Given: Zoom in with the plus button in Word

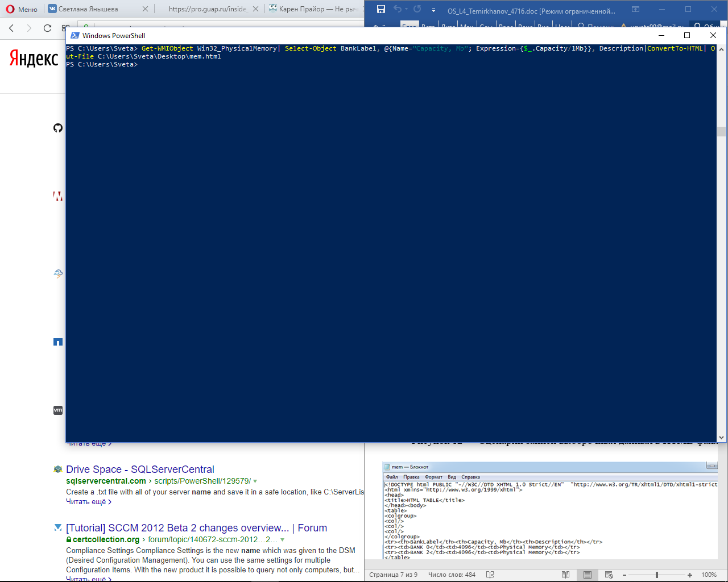Looking at the screenshot, I should [690, 575].
